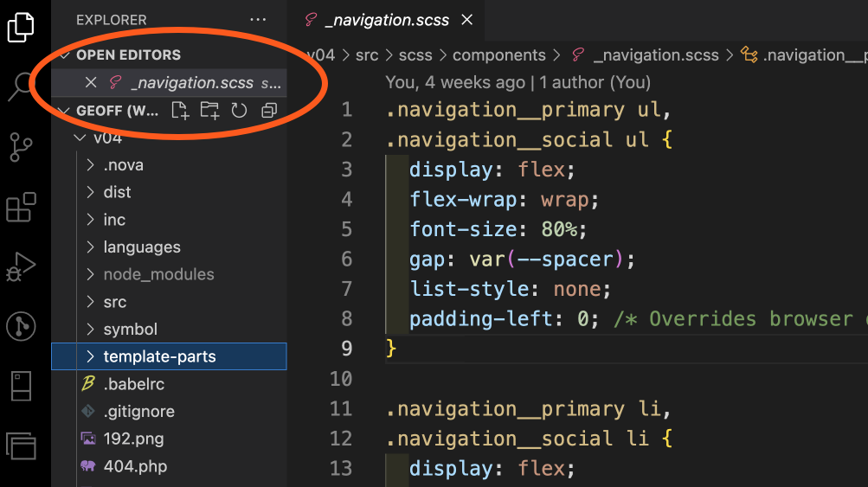Open the Source Control view
The height and width of the screenshot is (487, 868).
[x=21, y=147]
